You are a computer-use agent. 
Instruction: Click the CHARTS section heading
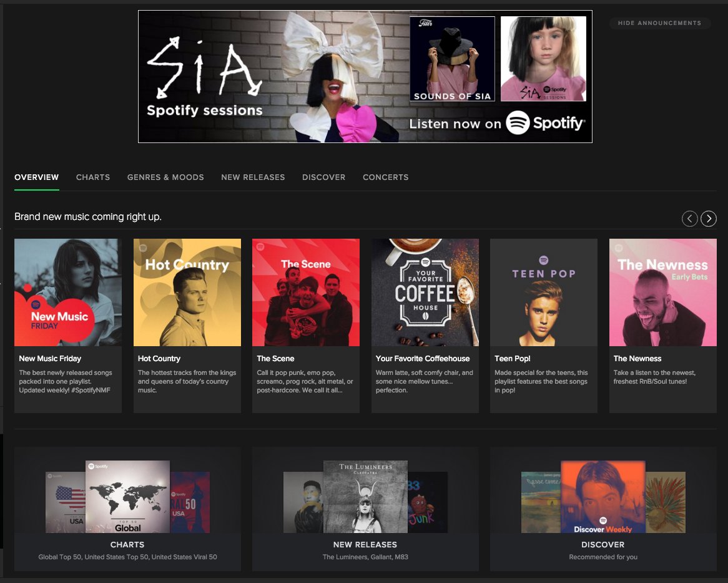tap(127, 544)
